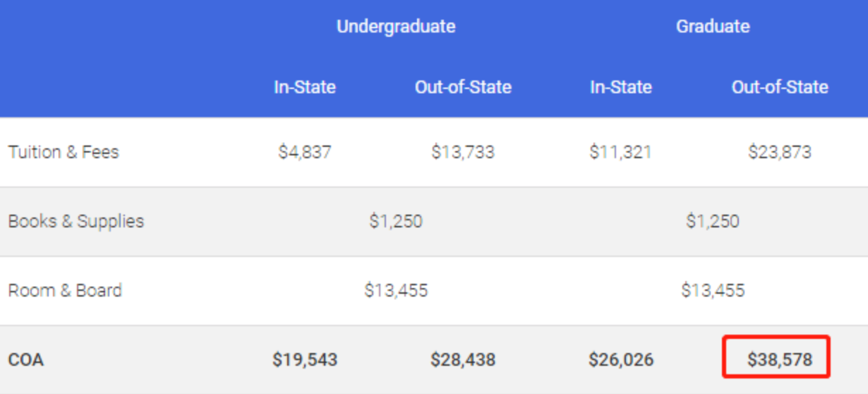Click the Undergraduate column group header
This screenshot has width=868, height=394.
coord(396,27)
